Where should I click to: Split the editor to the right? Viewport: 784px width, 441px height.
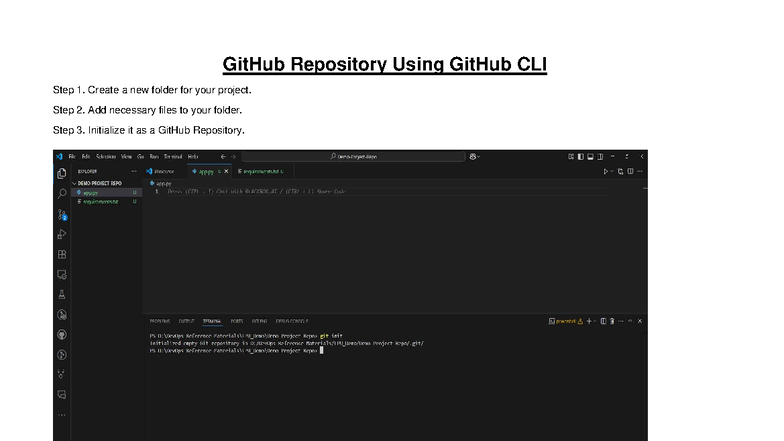click(x=630, y=172)
